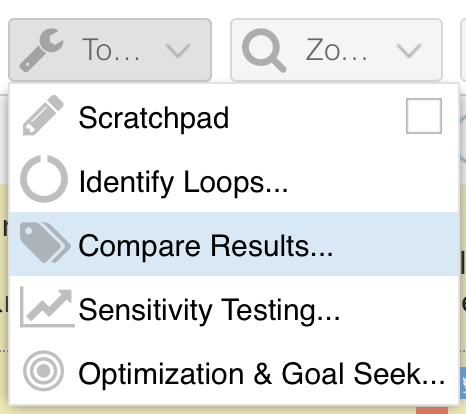
Task: Collapse the Tools dropdown arrow
Action: [178, 51]
